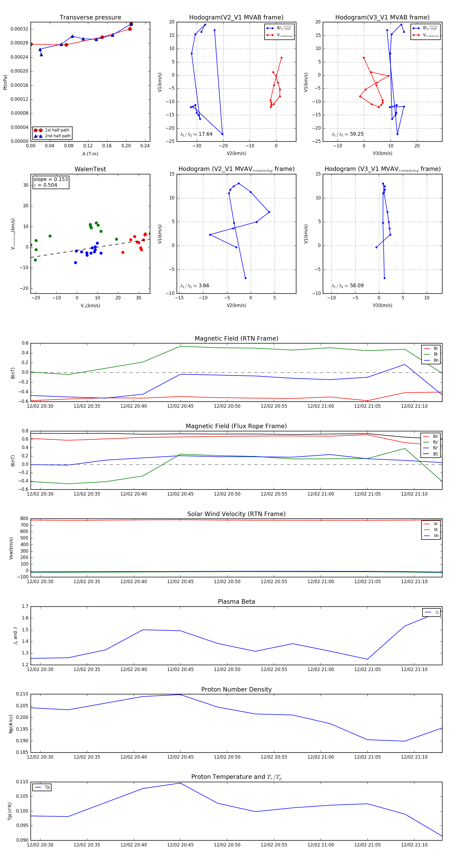Click the 'Tp(10⁶K)' y-axis label
The height and width of the screenshot is (868, 473).
10,811
